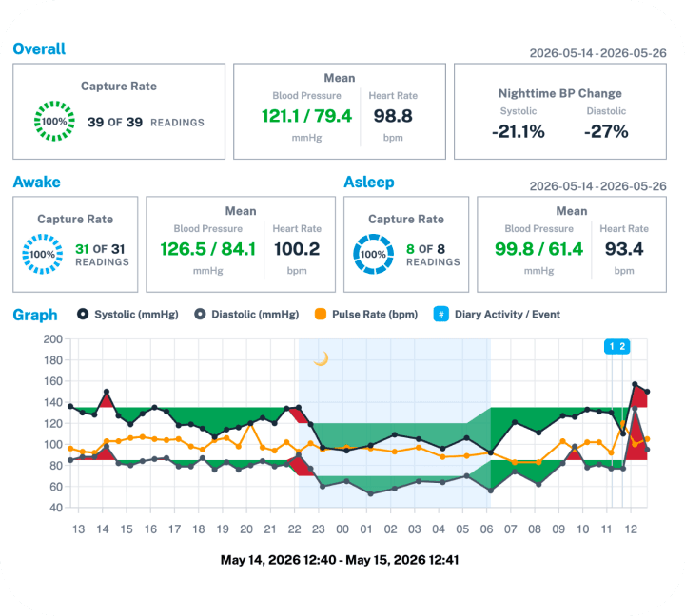Click the Asleep date range text
The height and width of the screenshot is (616, 685).
coord(598,186)
